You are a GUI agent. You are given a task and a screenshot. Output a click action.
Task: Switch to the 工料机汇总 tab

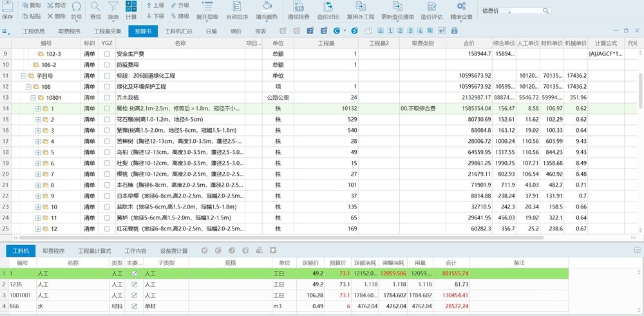(178, 31)
